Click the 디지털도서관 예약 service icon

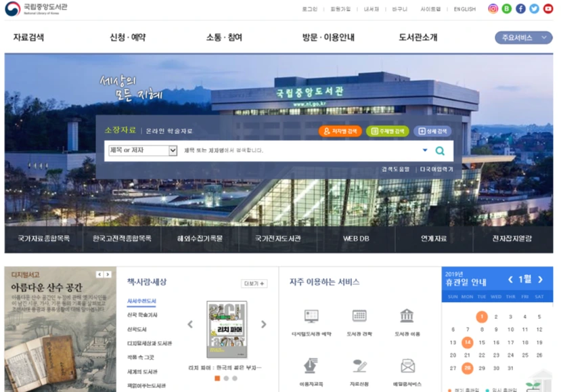(x=311, y=316)
